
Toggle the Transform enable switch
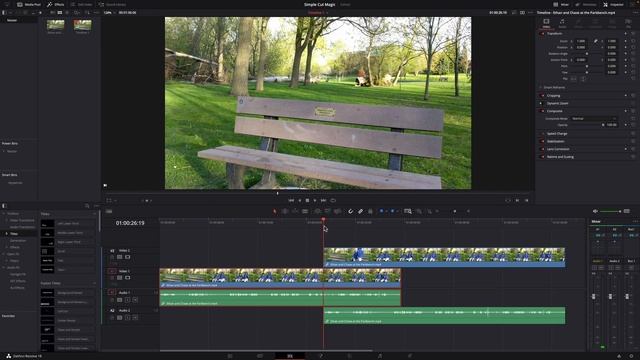pyautogui.click(x=542, y=33)
